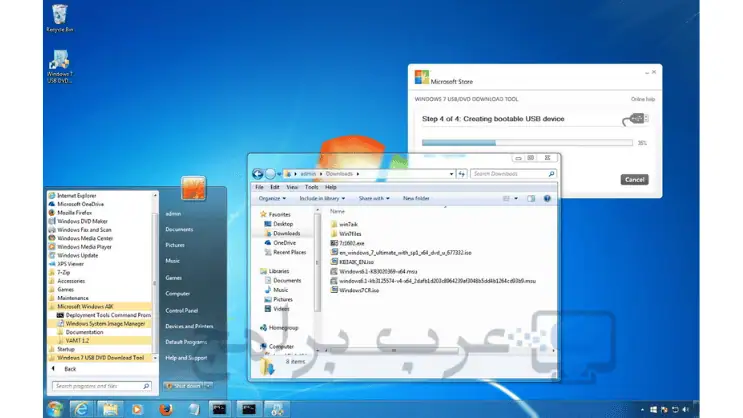Open Online help link in download tool

[643, 99]
